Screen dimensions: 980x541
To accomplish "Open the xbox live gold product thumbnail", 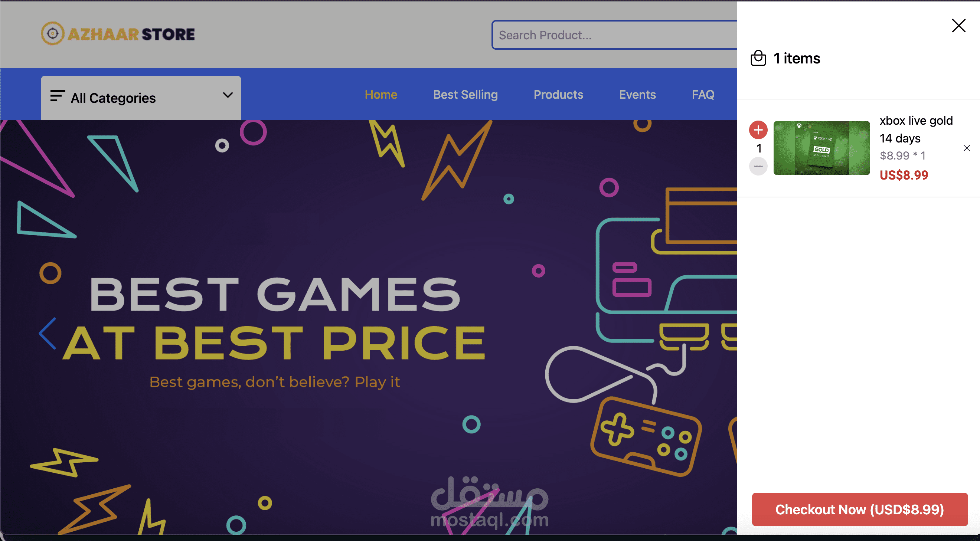I will pyautogui.click(x=821, y=148).
